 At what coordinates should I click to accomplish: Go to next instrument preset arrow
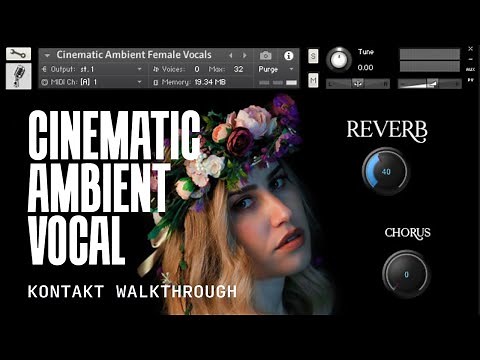tap(245, 55)
